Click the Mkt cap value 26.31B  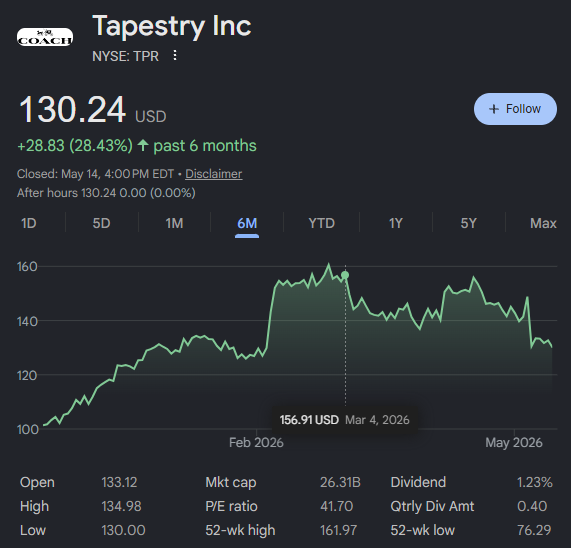(x=340, y=482)
